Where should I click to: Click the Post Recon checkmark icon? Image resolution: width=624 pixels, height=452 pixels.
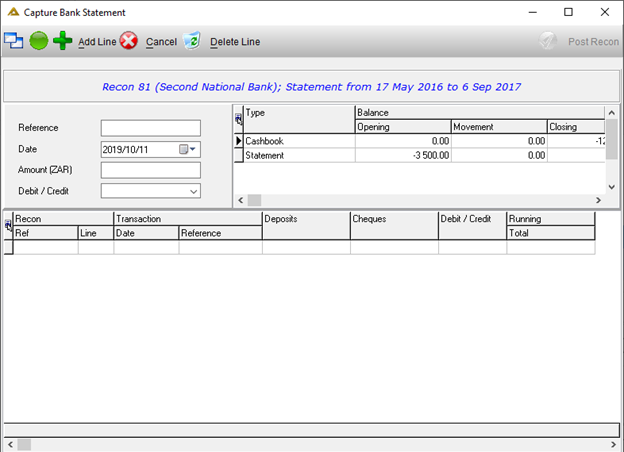tap(548, 41)
